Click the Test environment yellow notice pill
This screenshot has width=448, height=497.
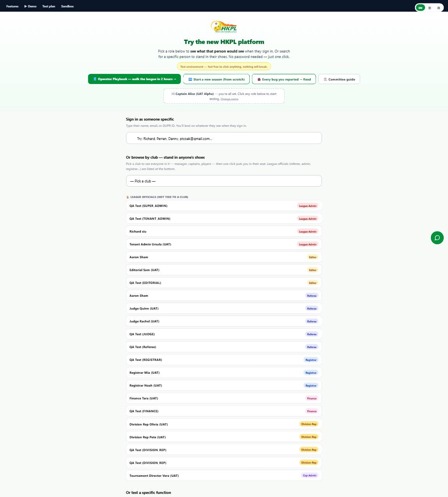pyautogui.click(x=224, y=66)
